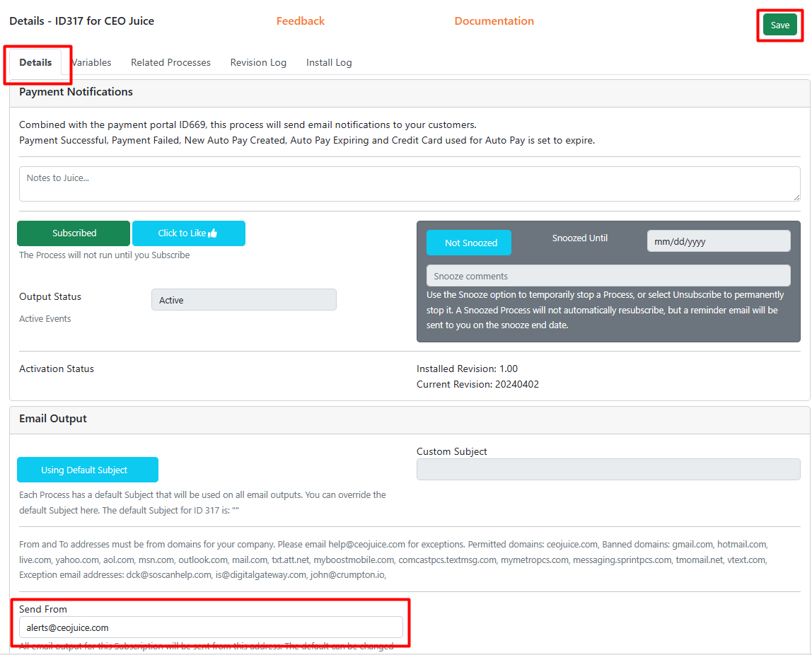This screenshot has height=655, width=812.
Task: Click the Send From label
Action: (x=43, y=610)
